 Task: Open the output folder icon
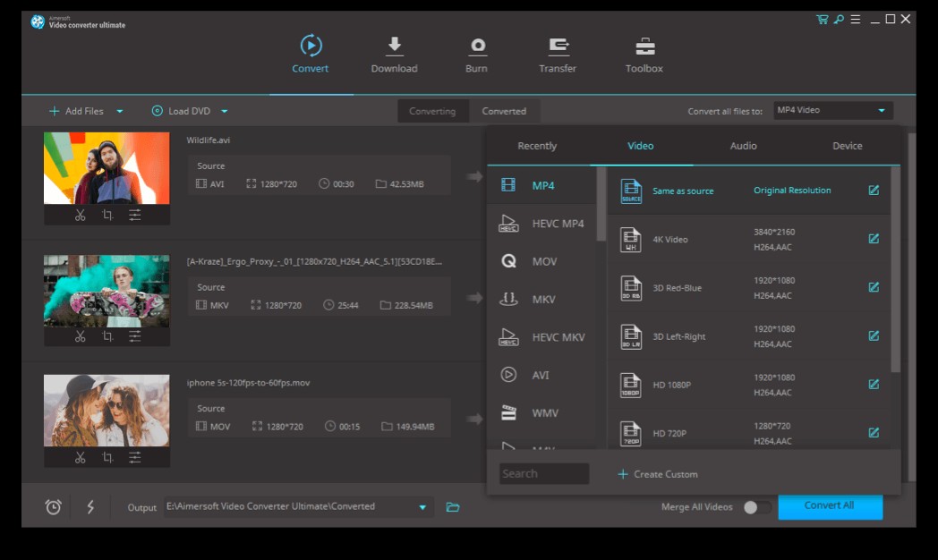(452, 505)
